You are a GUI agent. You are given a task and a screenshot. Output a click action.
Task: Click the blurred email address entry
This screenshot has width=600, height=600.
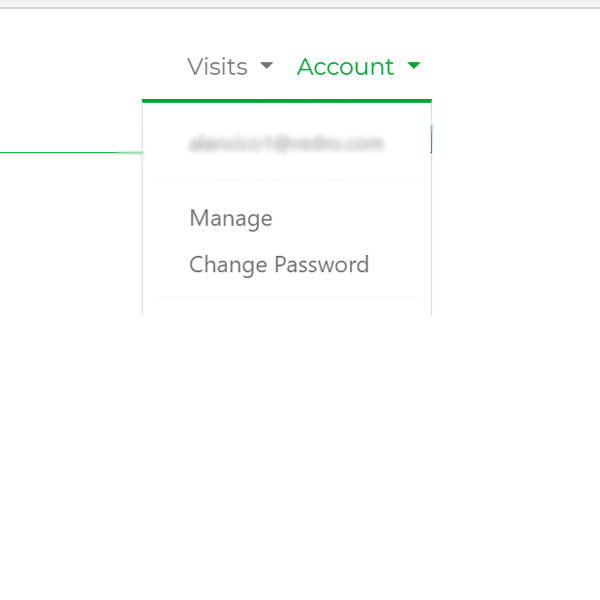[286, 144]
